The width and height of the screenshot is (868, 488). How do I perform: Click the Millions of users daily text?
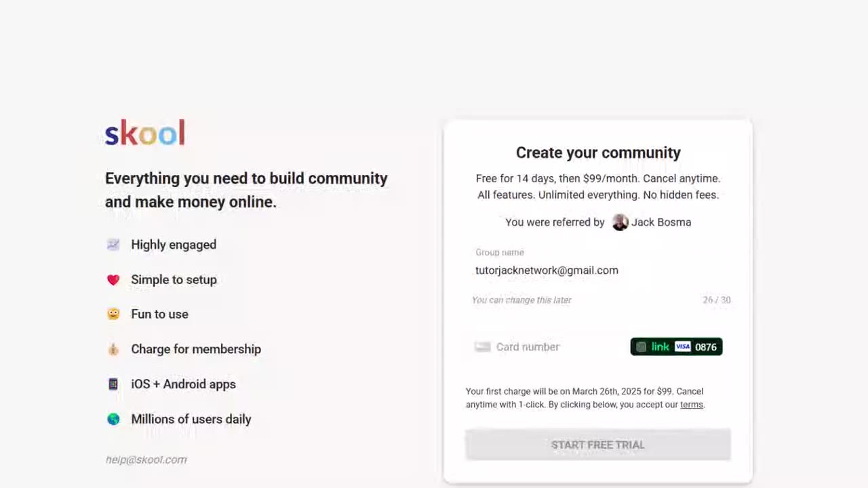[x=191, y=419]
